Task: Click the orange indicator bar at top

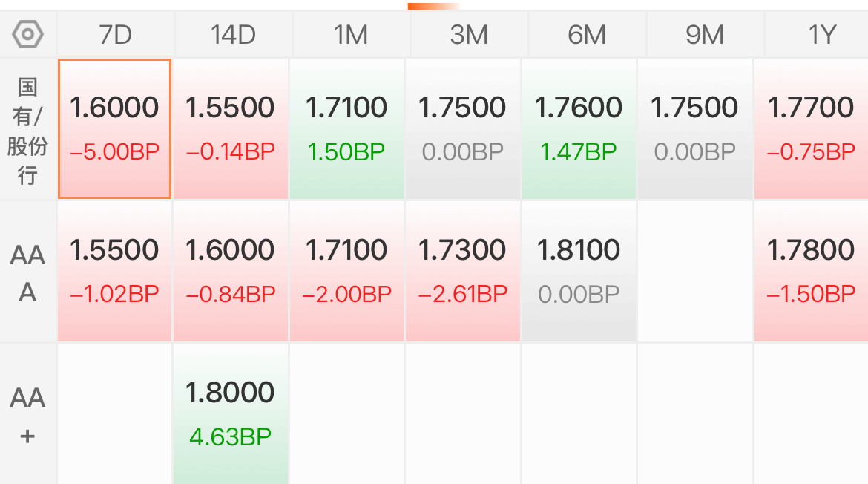Action: pyautogui.click(x=433, y=6)
